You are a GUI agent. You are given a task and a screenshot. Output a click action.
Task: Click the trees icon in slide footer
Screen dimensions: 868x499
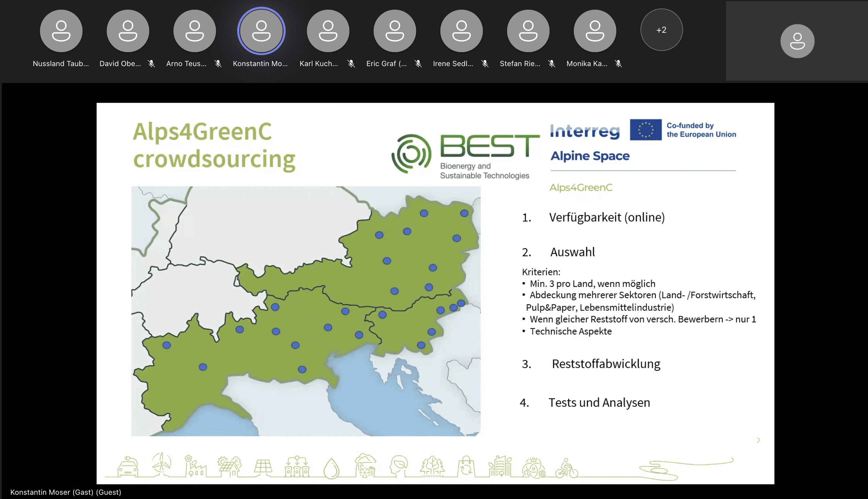pos(432,467)
